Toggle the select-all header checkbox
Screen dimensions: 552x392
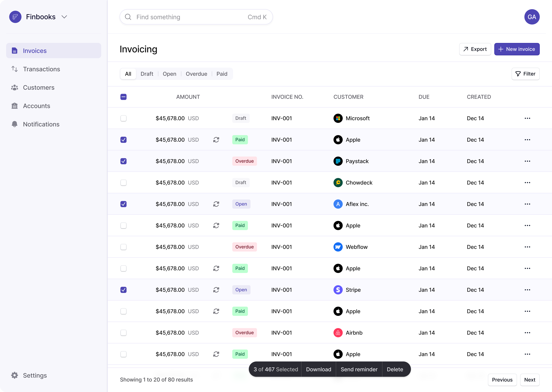point(123,97)
